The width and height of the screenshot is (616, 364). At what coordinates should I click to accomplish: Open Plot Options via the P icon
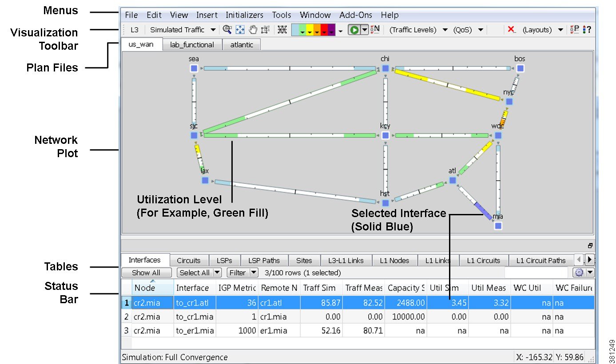(574, 29)
